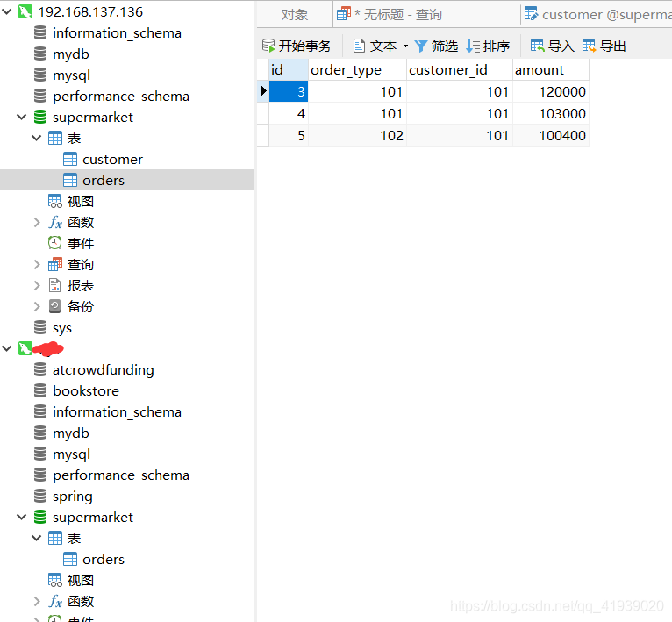Viewport: 672px width, 622px height.
Task: Collapse the first supermarket database
Action: pyautogui.click(x=21, y=117)
